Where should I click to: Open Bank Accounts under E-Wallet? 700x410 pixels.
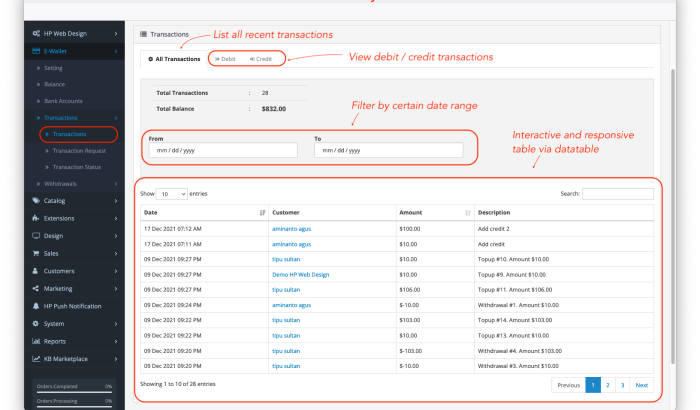(x=63, y=101)
